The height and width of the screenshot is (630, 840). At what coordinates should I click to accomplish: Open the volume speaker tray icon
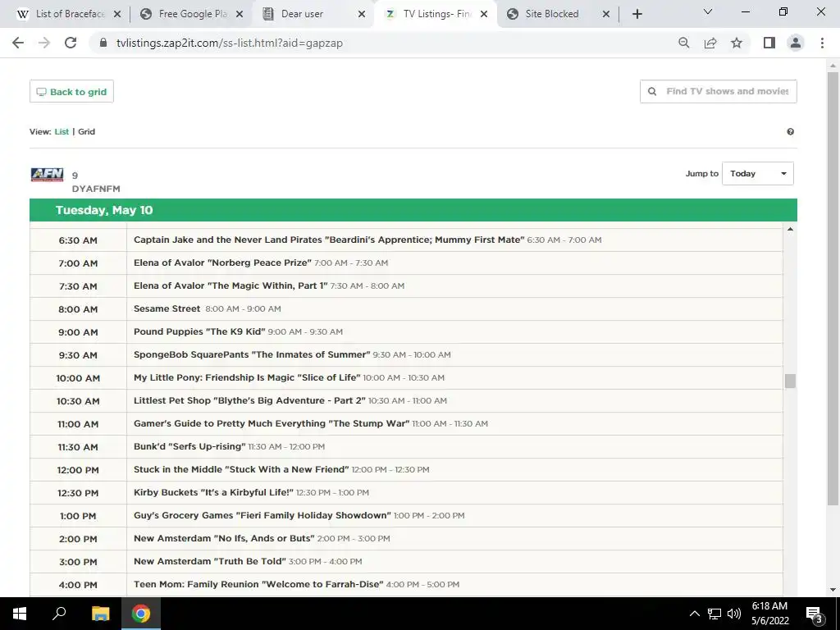coord(734,614)
